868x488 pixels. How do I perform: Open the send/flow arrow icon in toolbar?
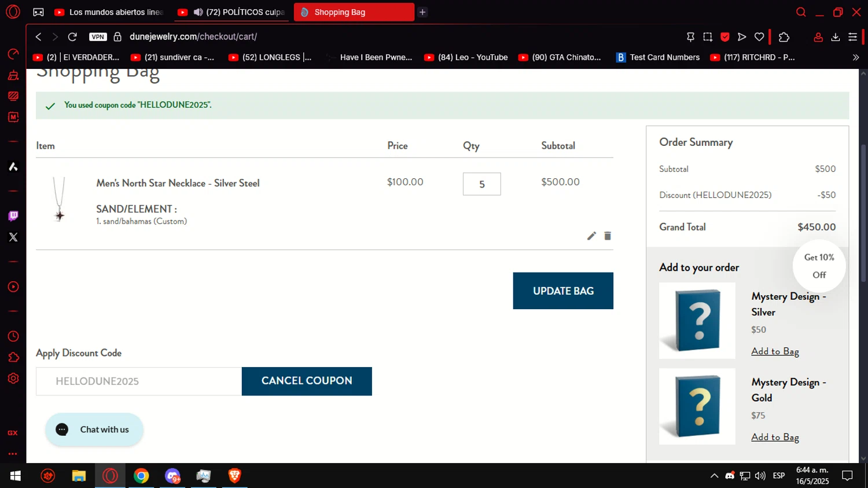click(x=742, y=36)
